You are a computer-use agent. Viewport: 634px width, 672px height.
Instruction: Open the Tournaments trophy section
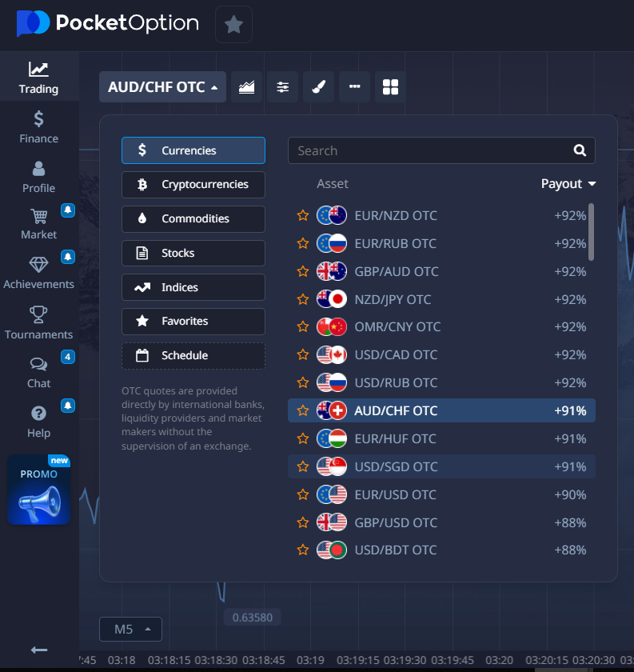pyautogui.click(x=38, y=322)
